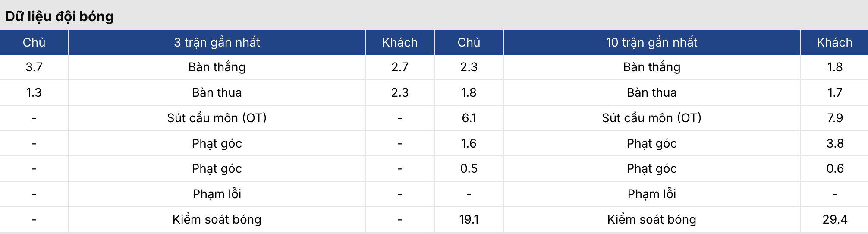Screen dimensions: 868x234
Task: Click 'Bàn thắng' label in 3-match table
Action: tap(217, 67)
